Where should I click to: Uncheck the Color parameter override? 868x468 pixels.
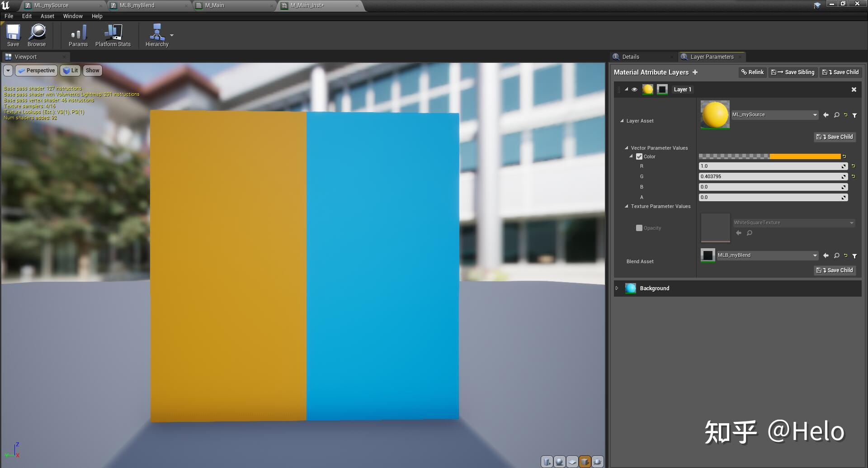click(639, 156)
